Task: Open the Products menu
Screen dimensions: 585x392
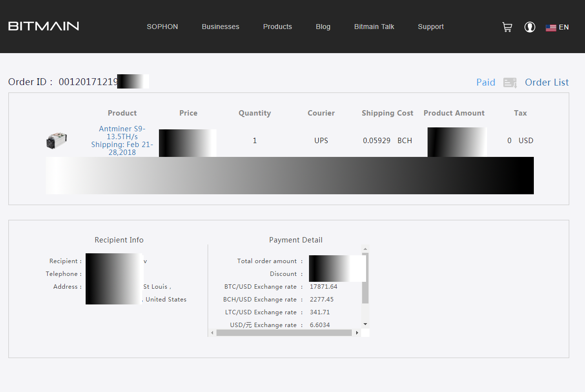Action: coord(277,27)
